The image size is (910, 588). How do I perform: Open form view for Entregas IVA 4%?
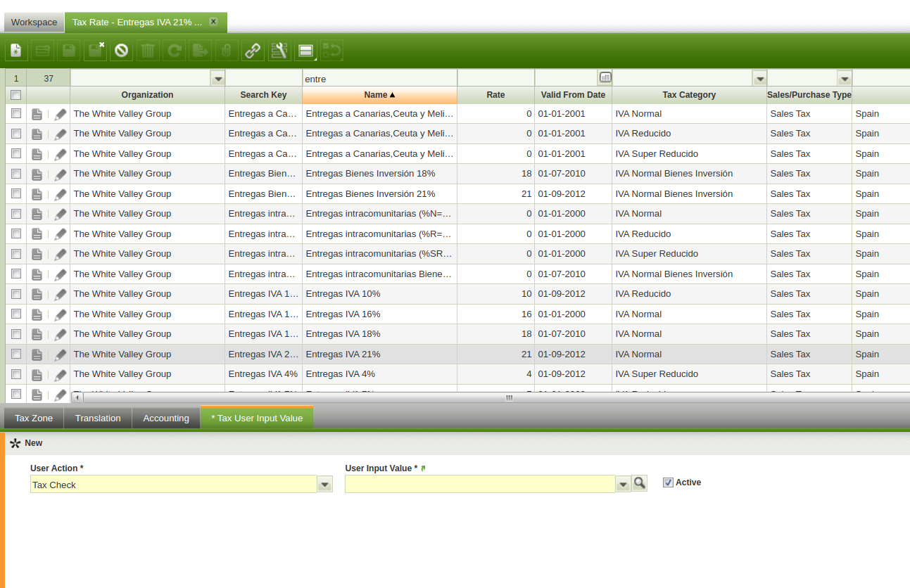37,374
